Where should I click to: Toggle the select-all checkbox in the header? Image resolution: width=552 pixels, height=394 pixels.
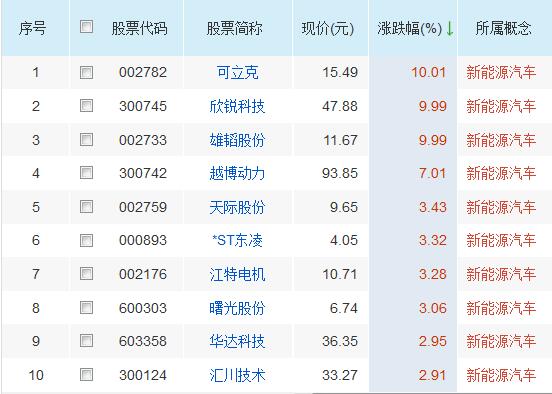click(x=86, y=26)
